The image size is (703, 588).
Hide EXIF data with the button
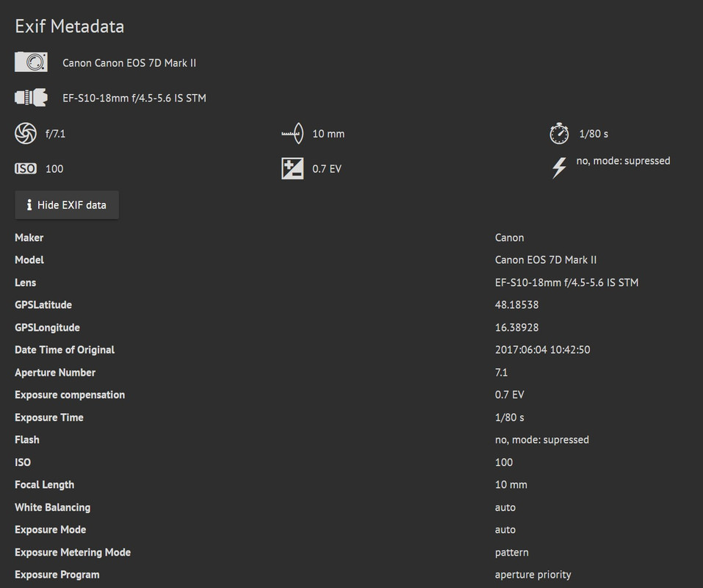click(x=67, y=205)
